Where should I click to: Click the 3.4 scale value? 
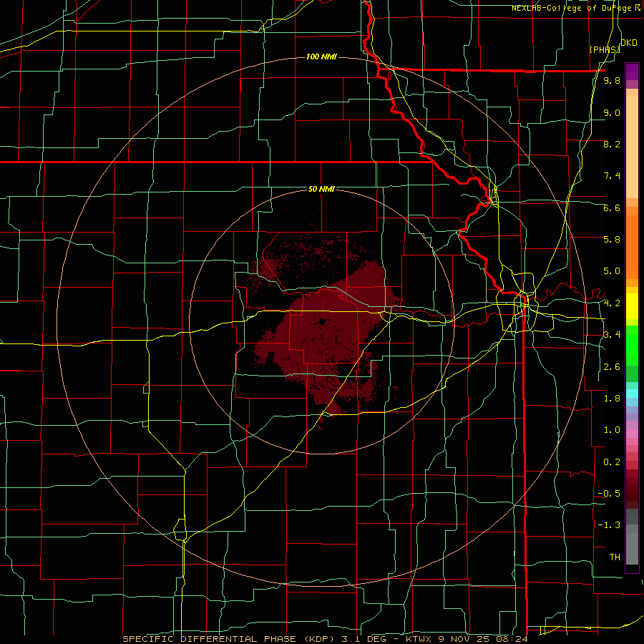point(612,335)
